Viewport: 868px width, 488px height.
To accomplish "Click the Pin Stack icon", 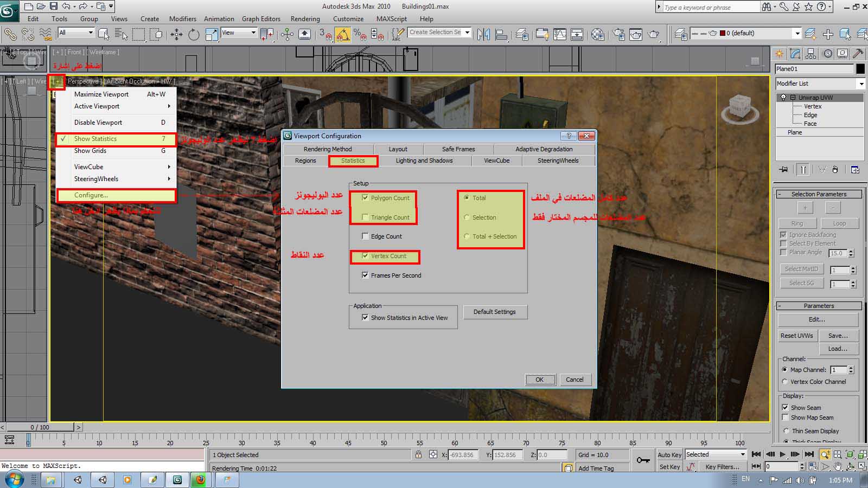I will pos(783,170).
